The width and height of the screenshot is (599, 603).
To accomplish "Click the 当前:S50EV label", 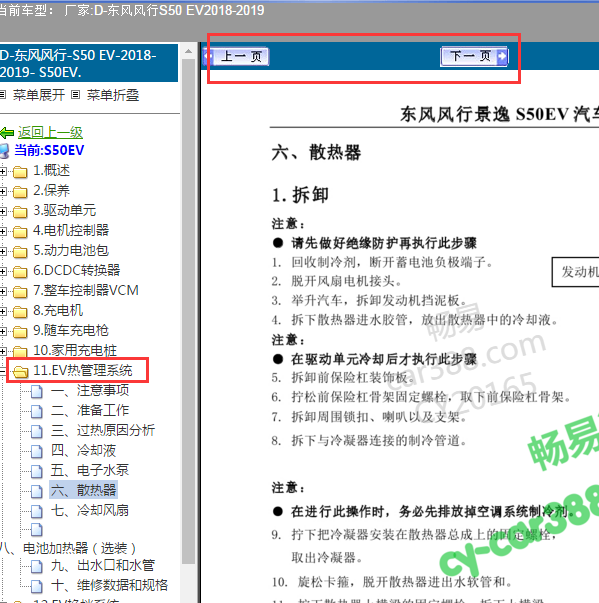I will 49,150.
